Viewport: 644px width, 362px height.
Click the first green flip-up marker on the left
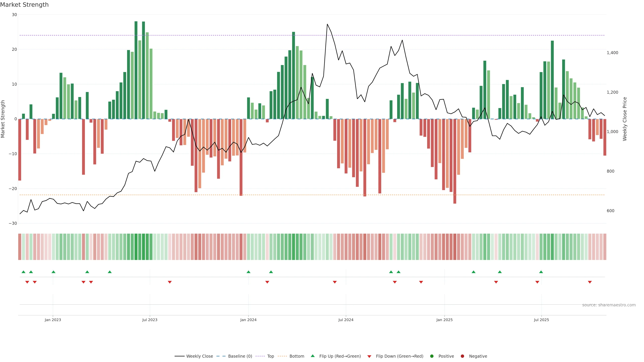(x=23, y=272)
